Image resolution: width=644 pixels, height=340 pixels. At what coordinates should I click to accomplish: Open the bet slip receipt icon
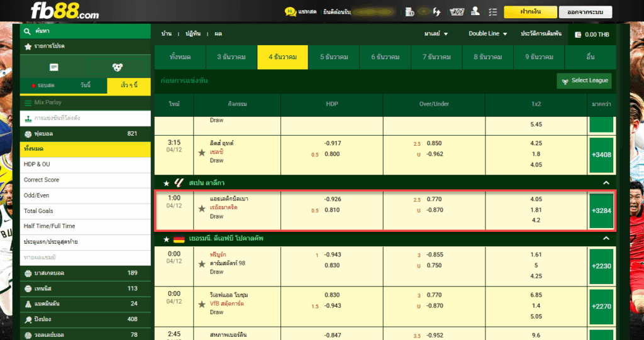54,67
